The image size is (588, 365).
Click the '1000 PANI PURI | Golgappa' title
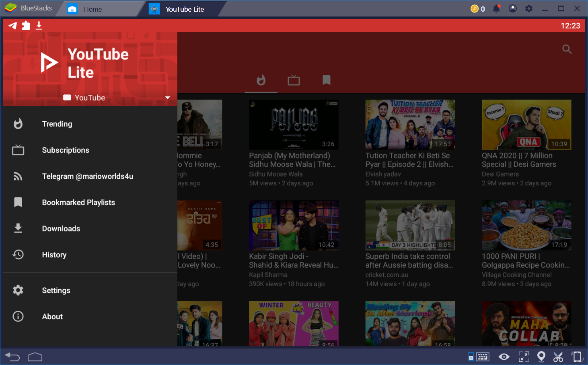tap(526, 260)
